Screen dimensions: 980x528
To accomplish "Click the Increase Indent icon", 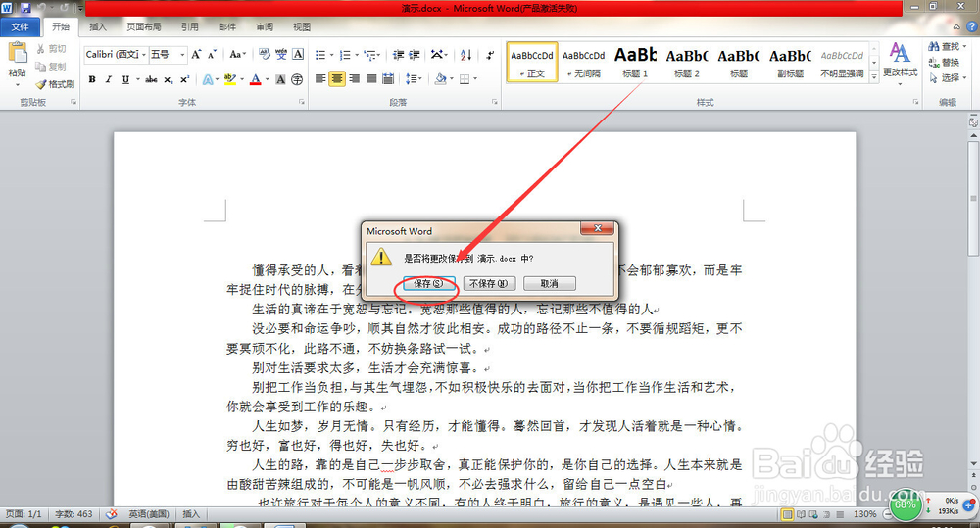I will click(415, 55).
